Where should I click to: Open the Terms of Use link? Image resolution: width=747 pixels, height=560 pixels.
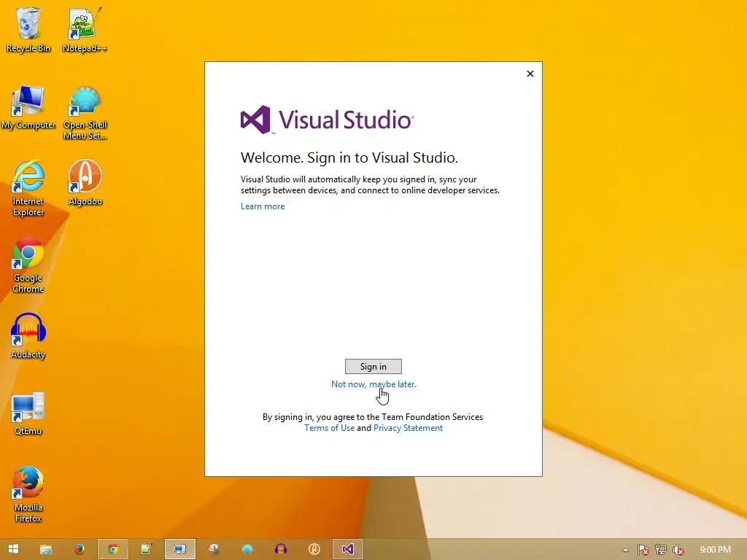(x=329, y=427)
